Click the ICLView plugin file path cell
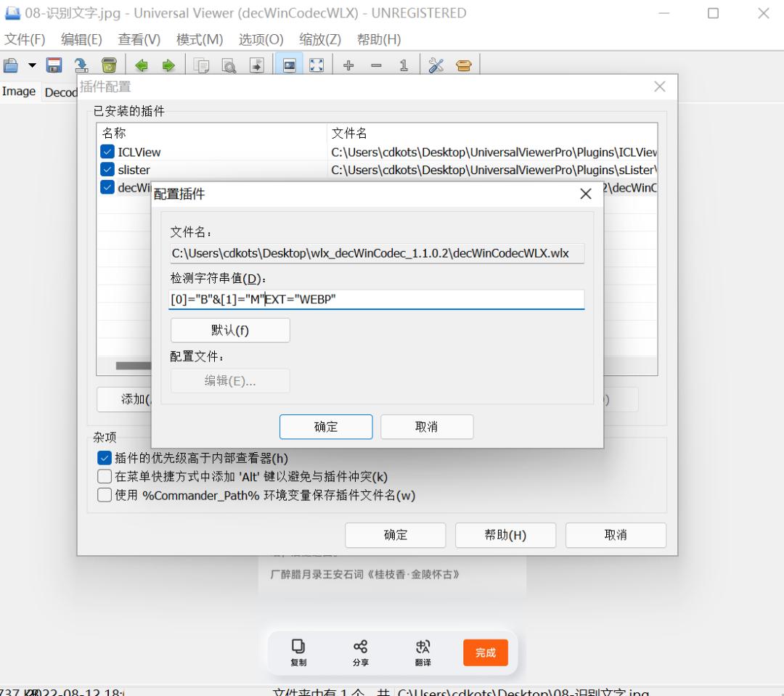Screen dimensions: 784x696 pos(493,152)
